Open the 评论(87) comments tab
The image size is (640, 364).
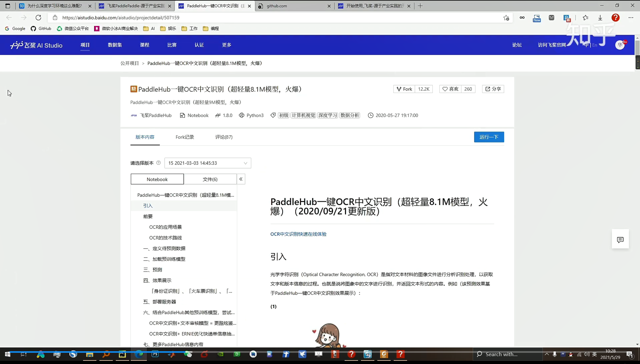click(224, 137)
